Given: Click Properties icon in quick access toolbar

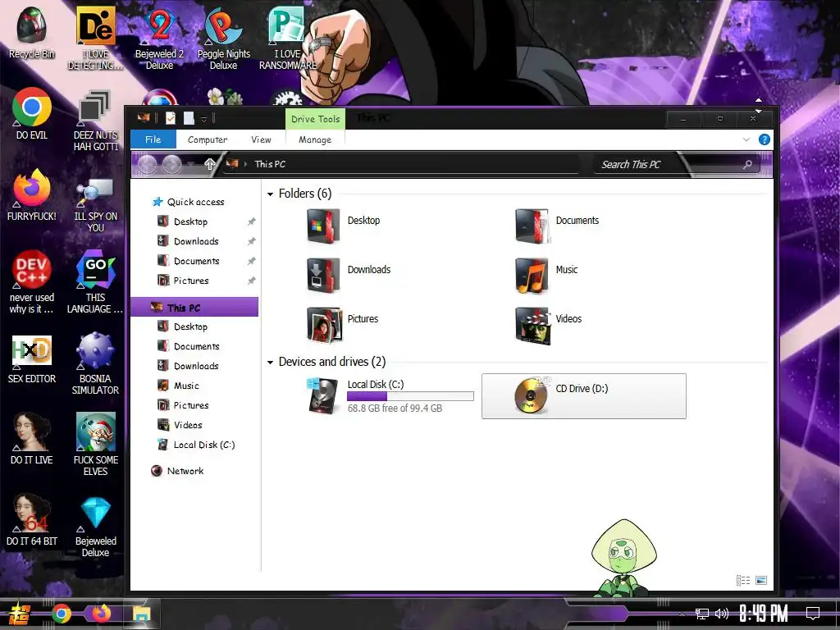Looking at the screenshot, I should click(x=171, y=118).
